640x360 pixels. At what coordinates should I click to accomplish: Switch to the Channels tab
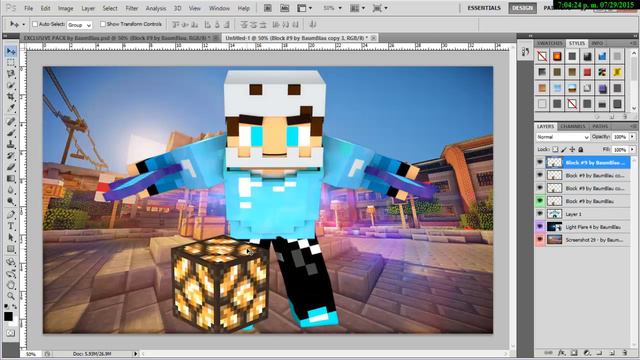coord(572,127)
